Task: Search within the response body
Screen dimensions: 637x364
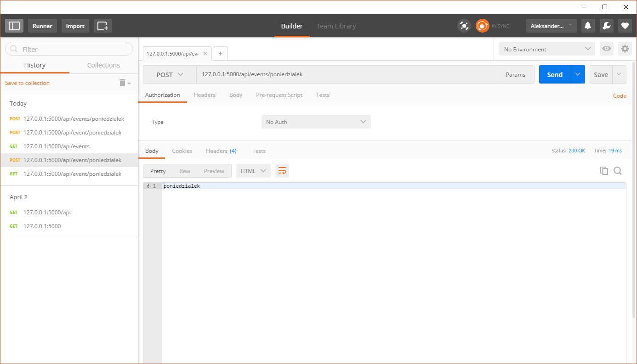Action: pyautogui.click(x=618, y=171)
